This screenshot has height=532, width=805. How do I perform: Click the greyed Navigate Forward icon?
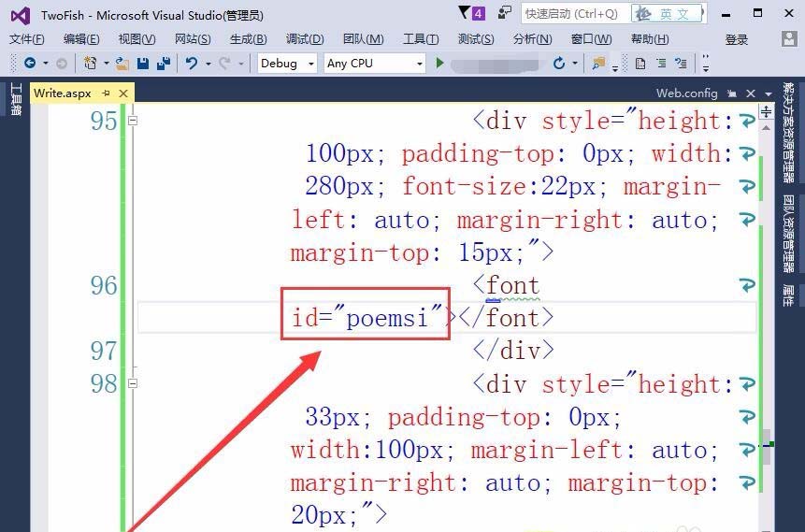[x=61, y=64]
